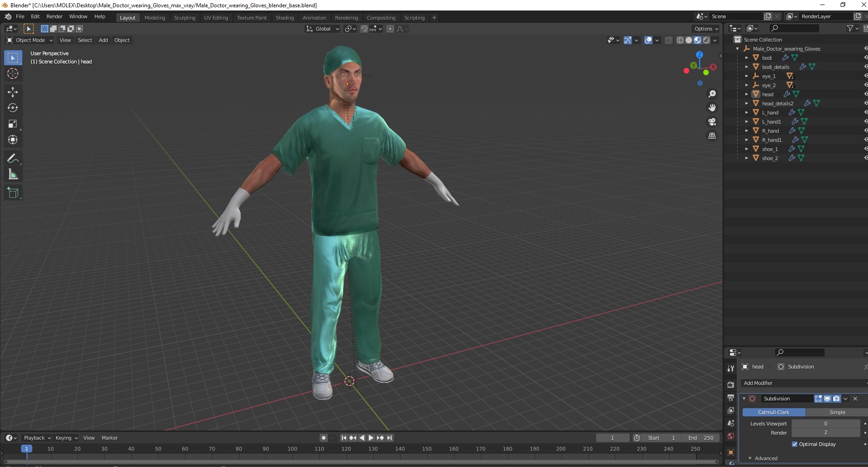Adjust the Levels Viewport field

coord(826,424)
